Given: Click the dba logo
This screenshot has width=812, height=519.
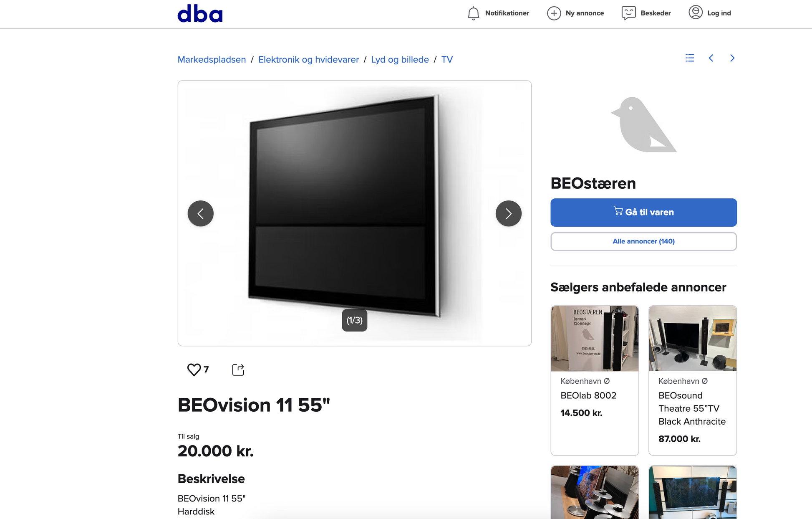Looking at the screenshot, I should 200,13.
